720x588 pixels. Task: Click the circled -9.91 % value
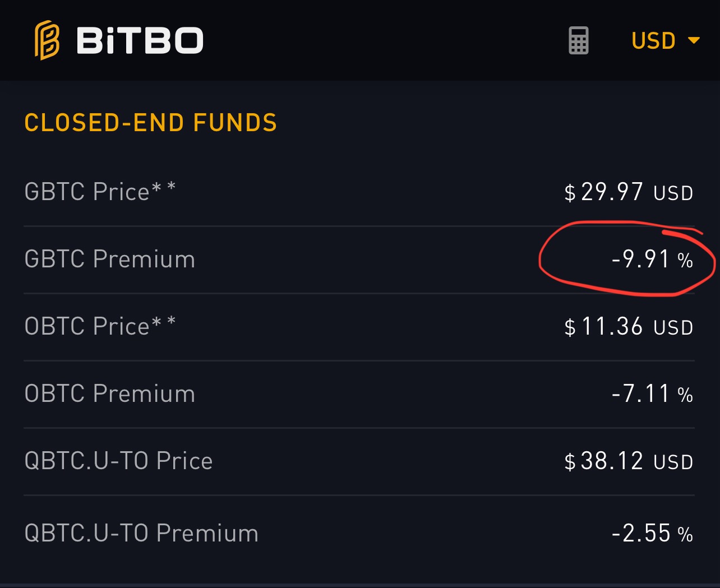click(652, 260)
